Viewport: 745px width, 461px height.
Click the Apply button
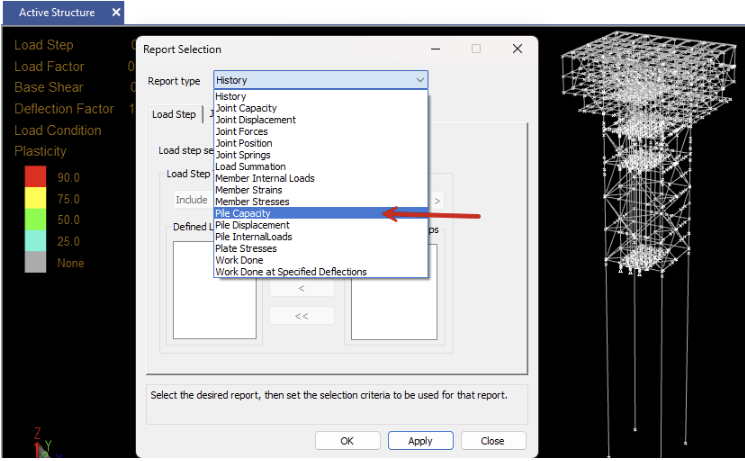420,441
